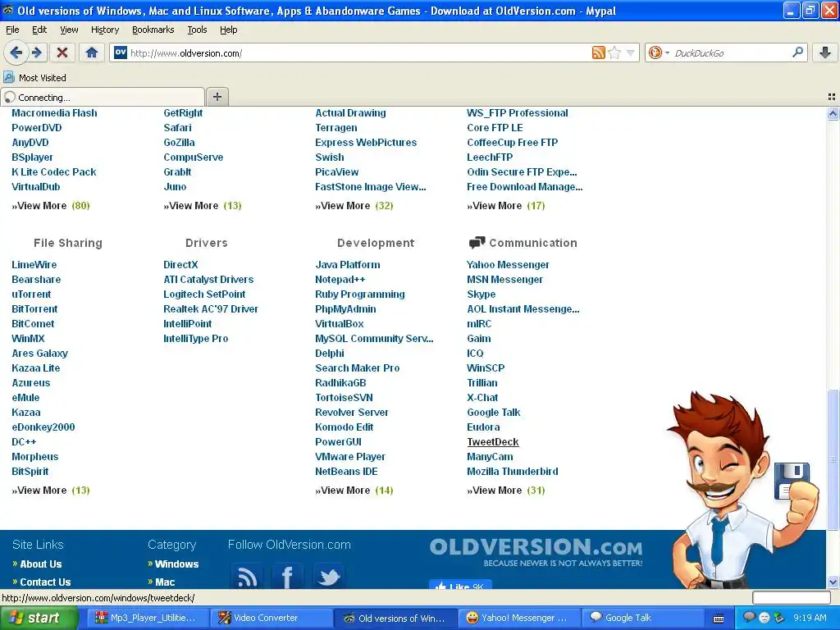
Task: Click the page scrollbar down arrow
Action: point(833,582)
